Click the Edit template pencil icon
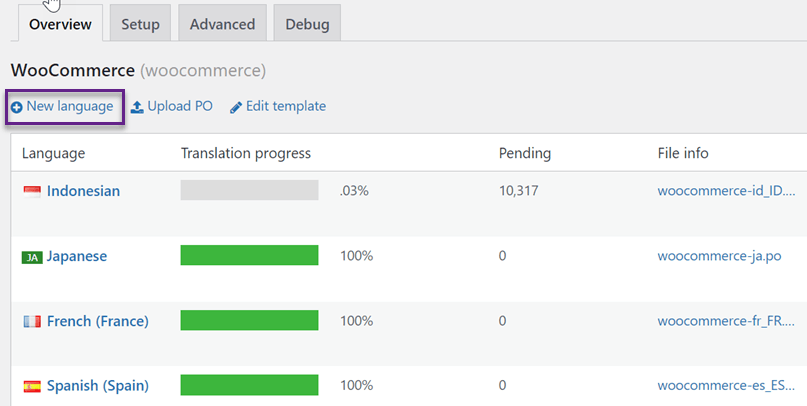807x406 pixels. [236, 108]
